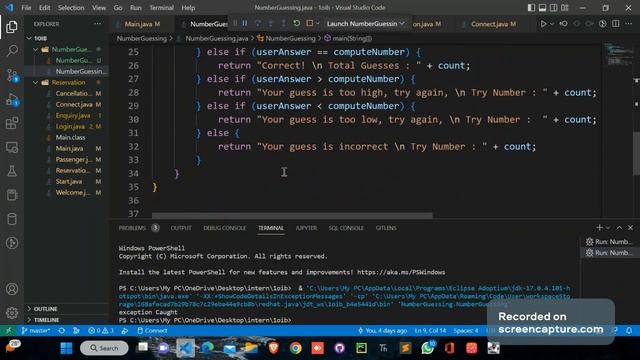Open the Selection menu
The height and width of the screenshot is (360, 640).
[x=71, y=8]
